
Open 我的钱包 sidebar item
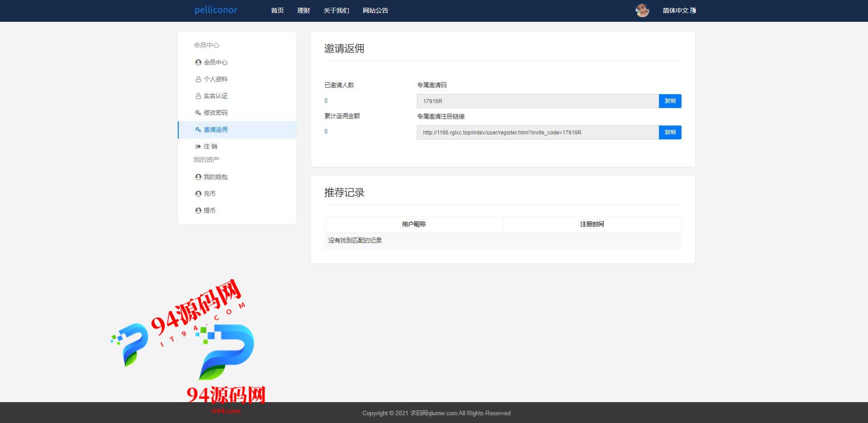click(237, 177)
